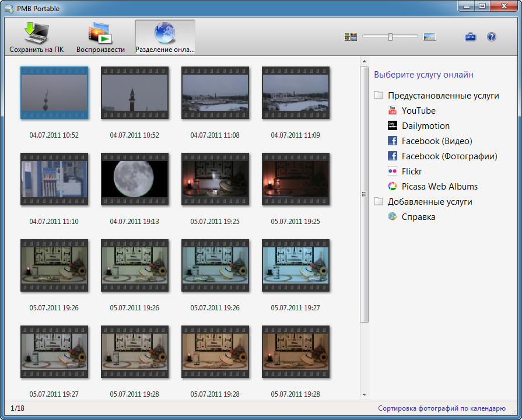Select Facebook (Фотографии) service
The width and height of the screenshot is (522, 420).
click(x=449, y=156)
